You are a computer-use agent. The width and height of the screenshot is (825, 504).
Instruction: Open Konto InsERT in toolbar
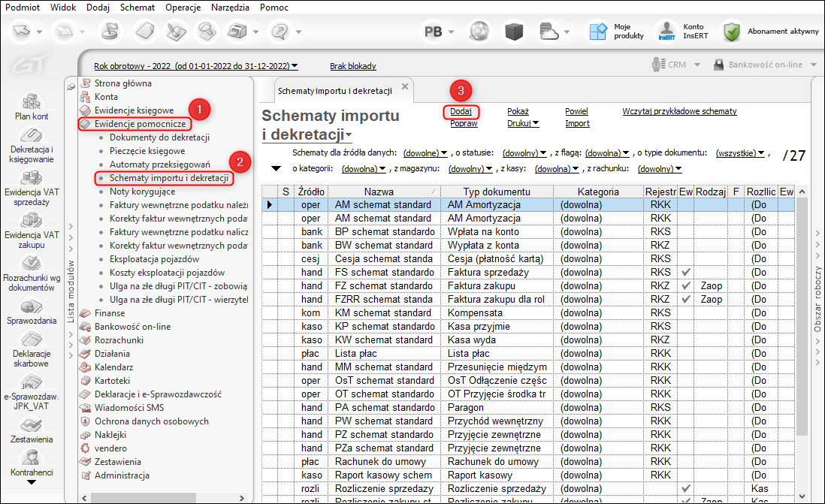click(x=667, y=32)
